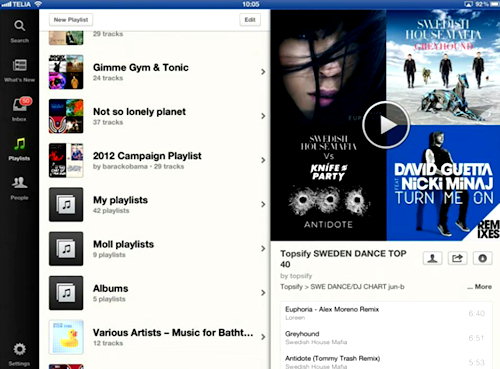
Task: Open Albums folder icon
Action: coord(66,293)
